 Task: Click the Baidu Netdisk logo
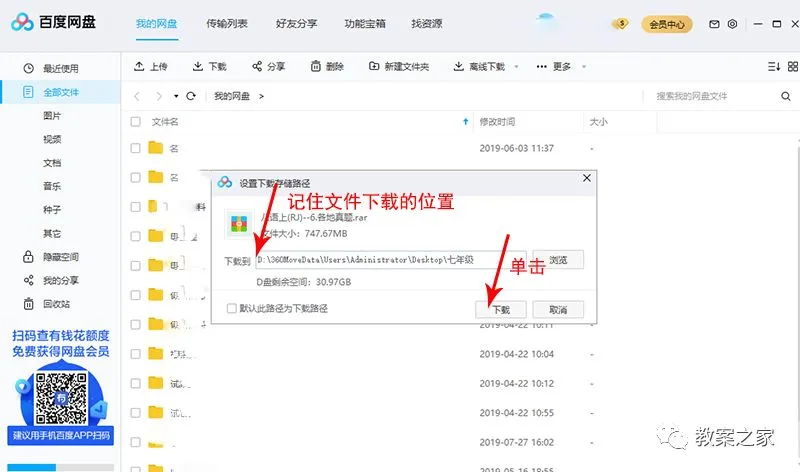[54, 22]
